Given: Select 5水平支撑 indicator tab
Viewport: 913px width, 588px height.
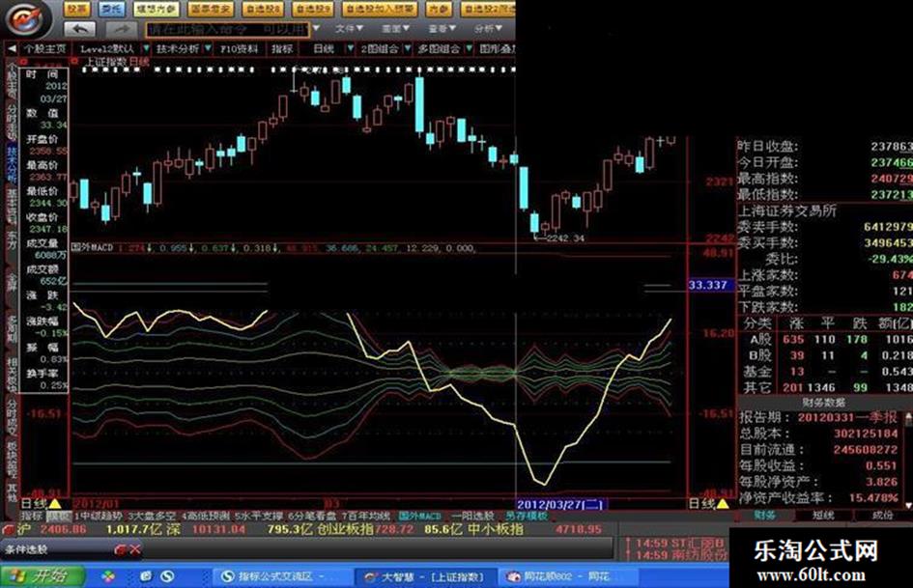Looking at the screenshot, I should [259, 516].
